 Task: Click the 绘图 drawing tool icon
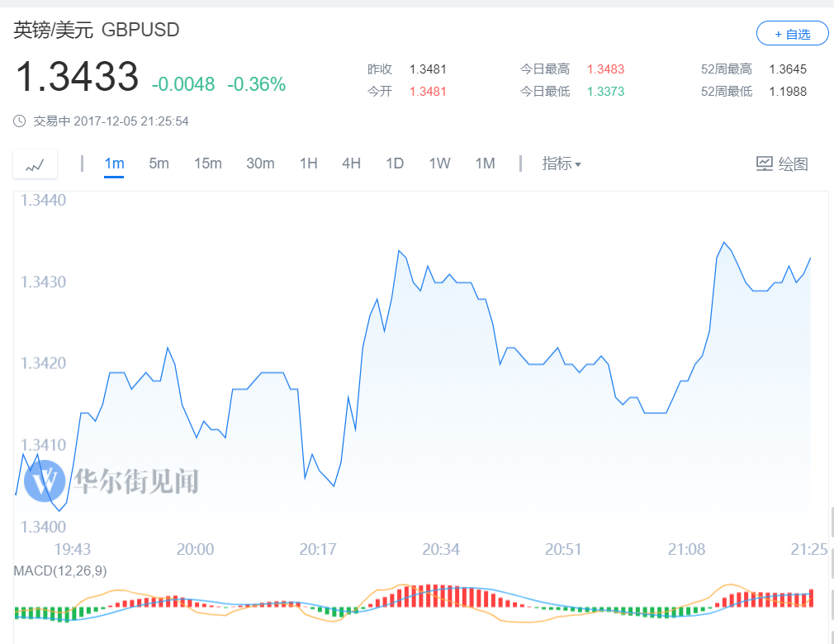[x=765, y=163]
